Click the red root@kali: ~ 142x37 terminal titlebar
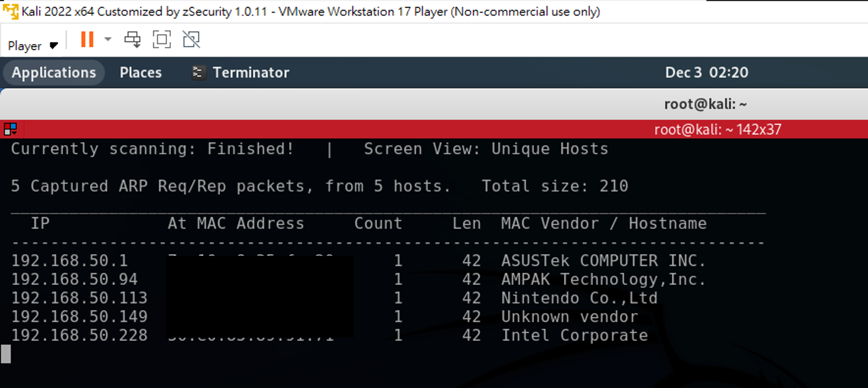Image resolution: width=868 pixels, height=388 pixels. click(717, 130)
